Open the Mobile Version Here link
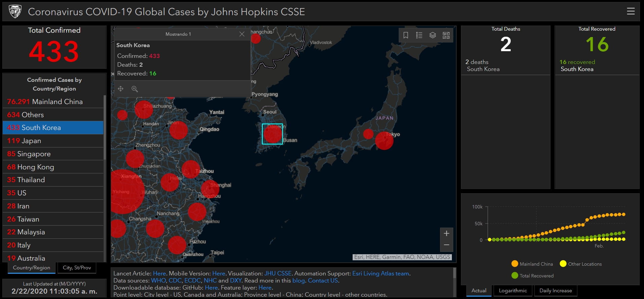The height and width of the screenshot is (299, 644). click(x=219, y=273)
